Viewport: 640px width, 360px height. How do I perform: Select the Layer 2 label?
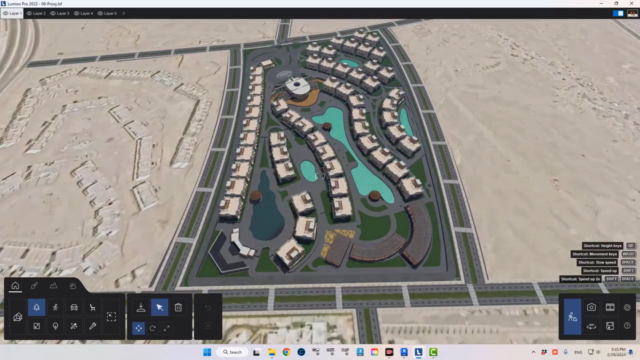click(x=39, y=13)
